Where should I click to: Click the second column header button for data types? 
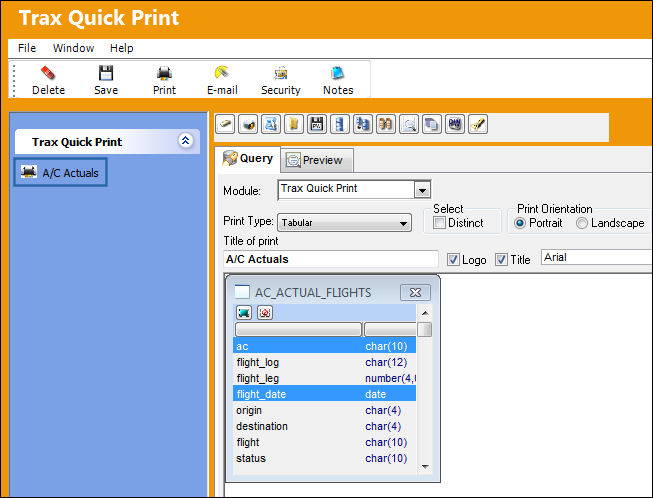point(390,329)
